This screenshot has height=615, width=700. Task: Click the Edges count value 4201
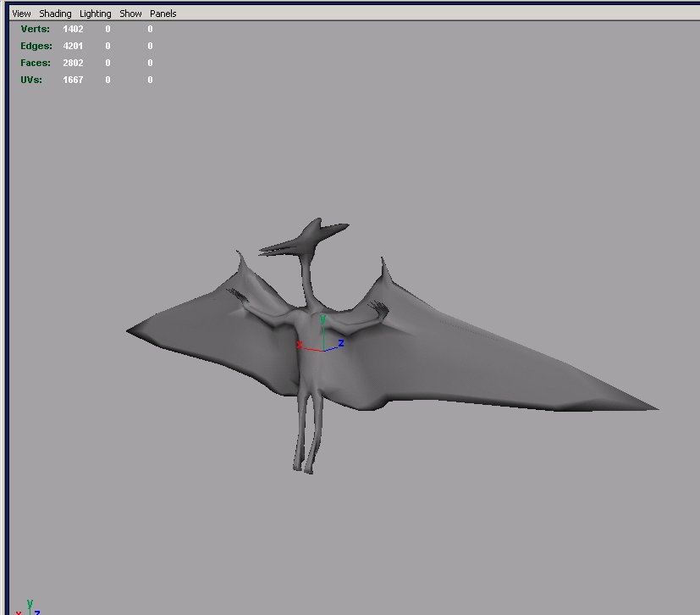tap(73, 46)
